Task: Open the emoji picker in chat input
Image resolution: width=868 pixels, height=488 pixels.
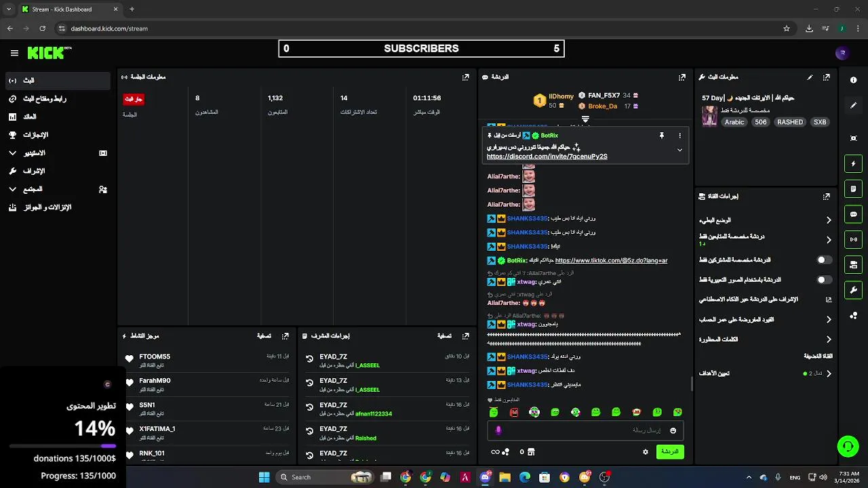Action: 673,430
